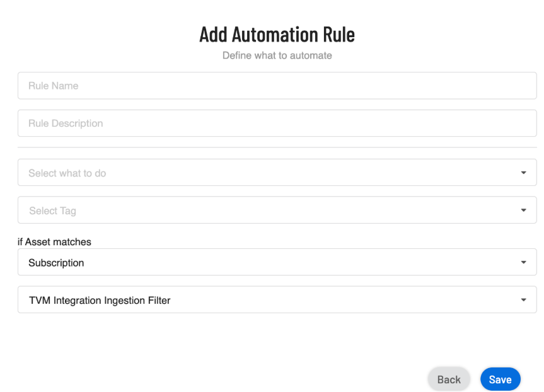Image resolution: width=544 pixels, height=392 pixels.
Task: Click the "if Asset matches" label
Action: (54, 242)
